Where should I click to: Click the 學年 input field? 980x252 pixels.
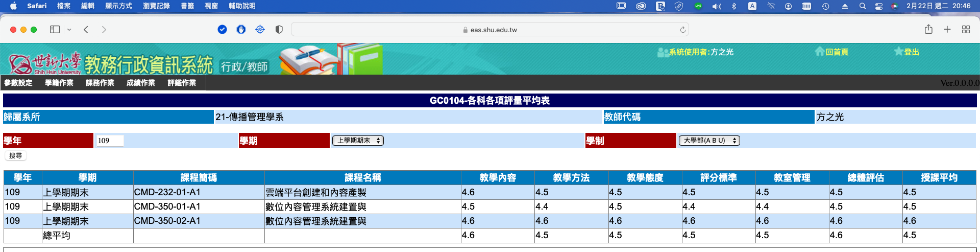(109, 141)
